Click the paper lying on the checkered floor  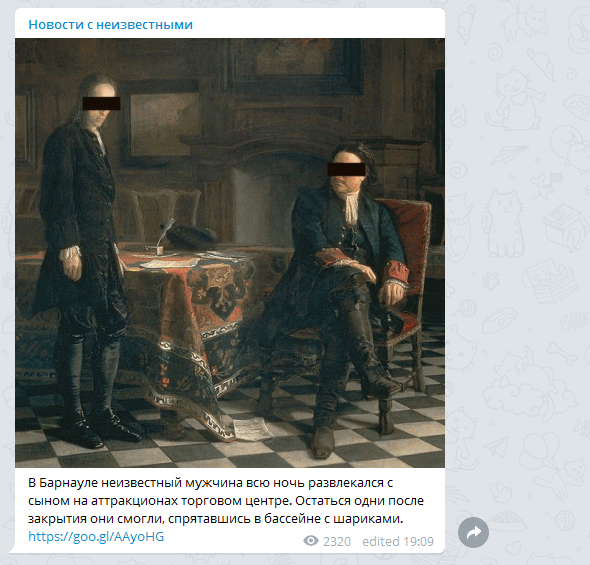click(x=252, y=429)
